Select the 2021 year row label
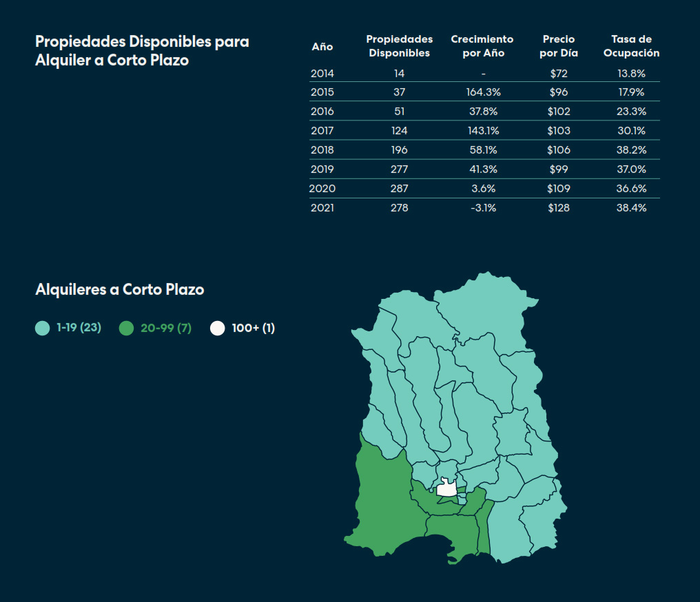This screenshot has width=700, height=602. click(322, 208)
